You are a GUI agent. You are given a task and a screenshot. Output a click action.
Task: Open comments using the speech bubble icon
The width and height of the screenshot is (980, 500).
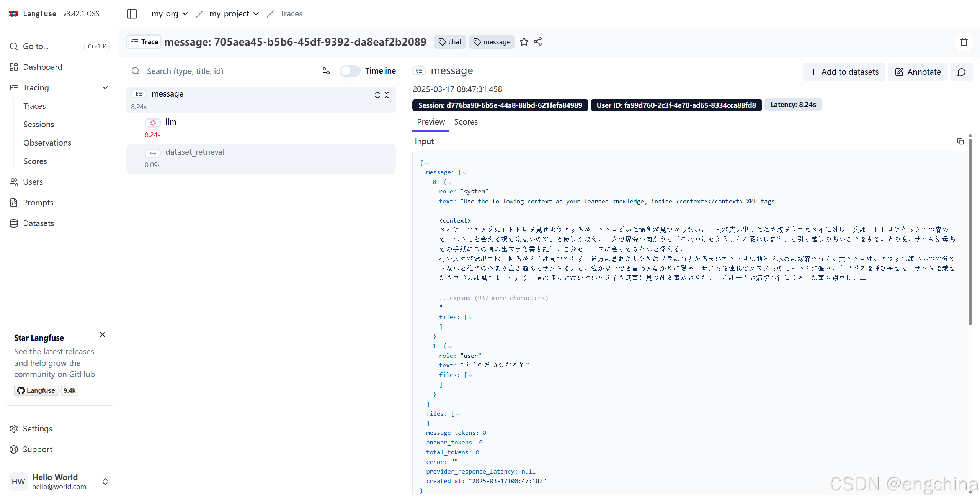click(962, 72)
